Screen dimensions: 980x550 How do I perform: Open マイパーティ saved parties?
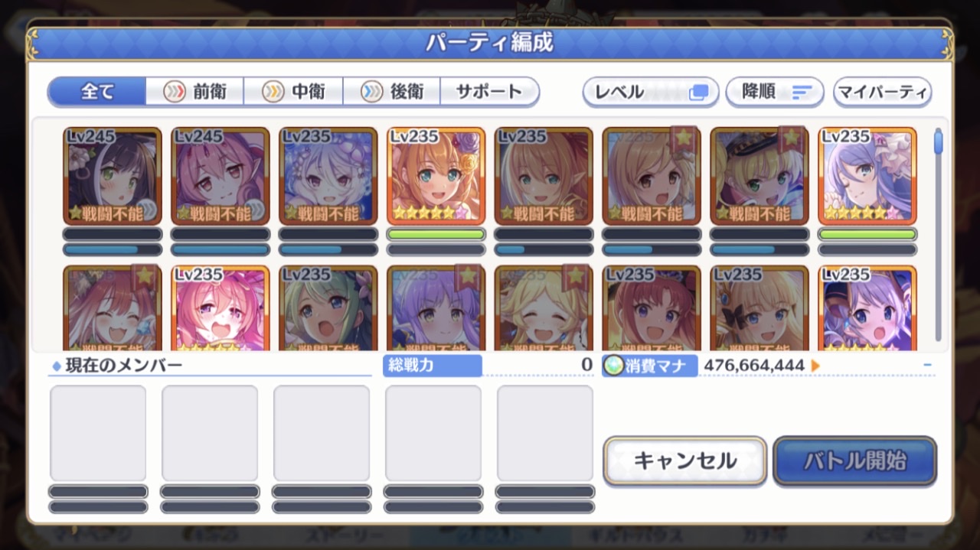click(x=882, y=93)
